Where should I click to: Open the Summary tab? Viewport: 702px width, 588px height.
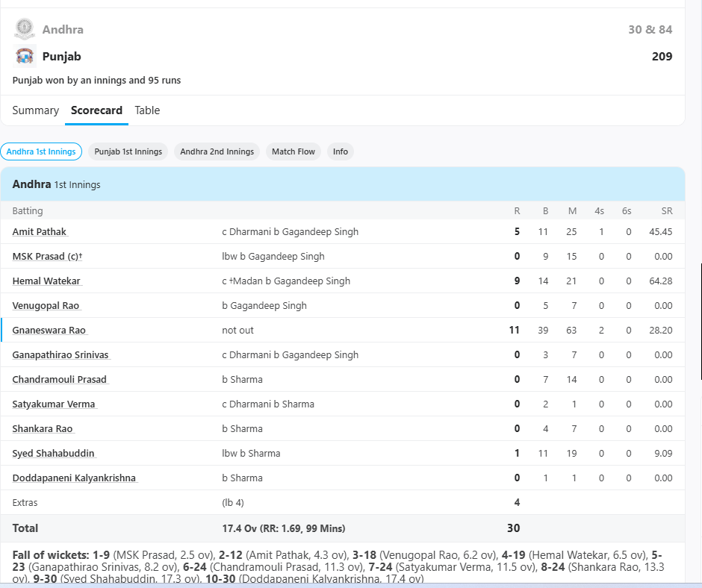tap(35, 110)
